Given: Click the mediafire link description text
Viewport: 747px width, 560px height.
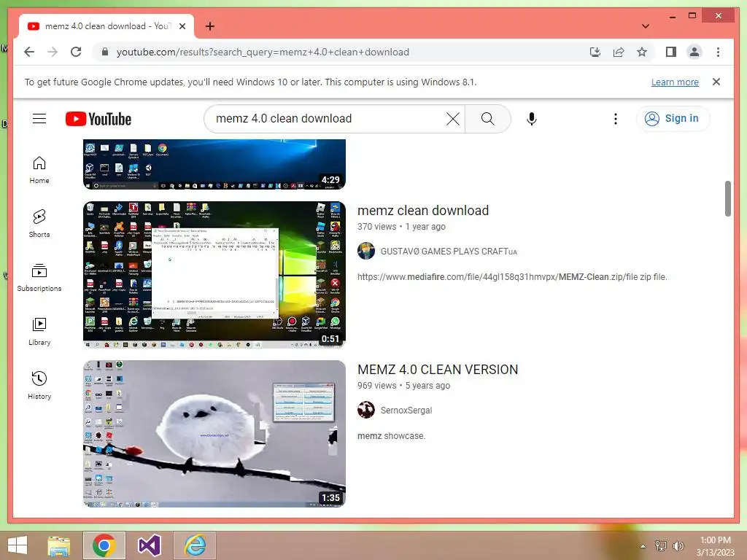Looking at the screenshot, I should (512, 276).
